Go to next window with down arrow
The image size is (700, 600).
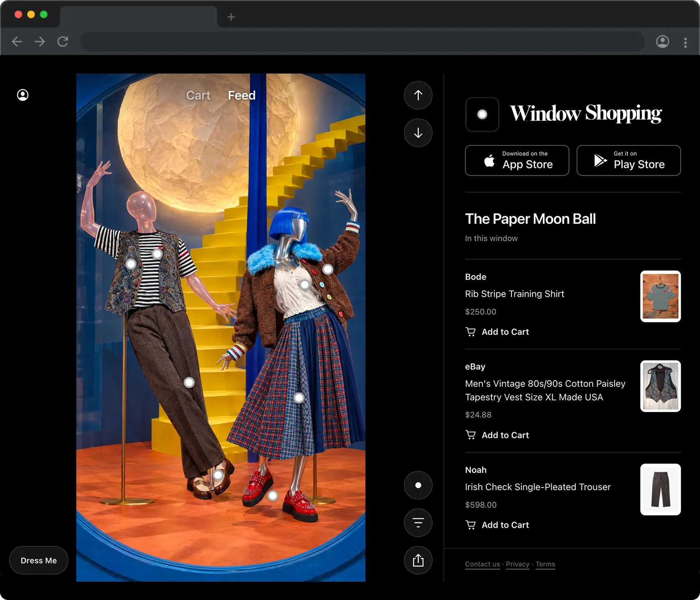point(418,133)
